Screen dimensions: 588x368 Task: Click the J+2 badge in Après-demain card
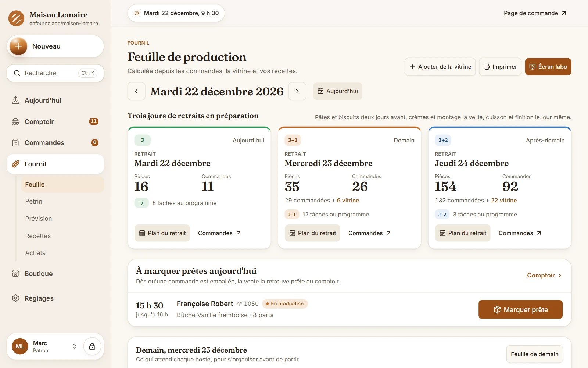coord(443,140)
